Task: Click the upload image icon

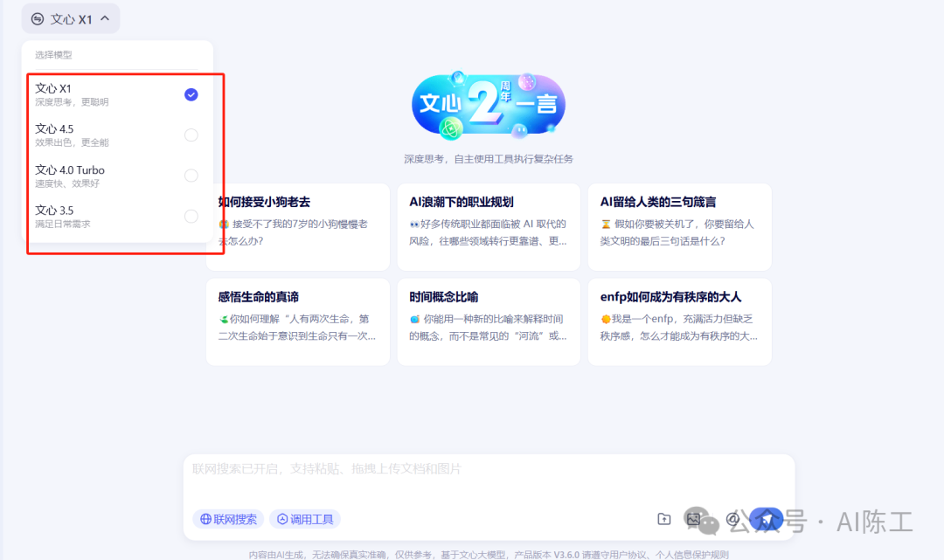Action: pos(693,518)
